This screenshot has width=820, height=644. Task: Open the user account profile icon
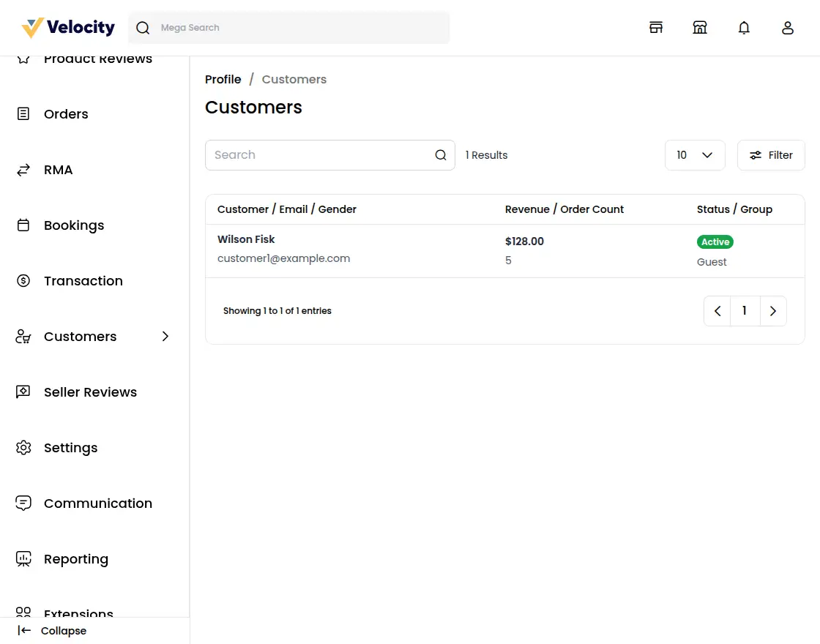click(x=788, y=28)
